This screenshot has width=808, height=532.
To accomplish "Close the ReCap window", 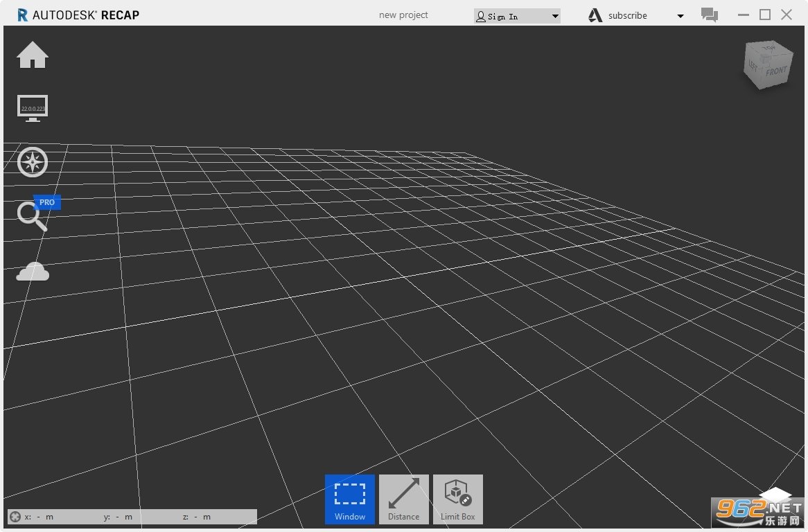I will [x=787, y=15].
